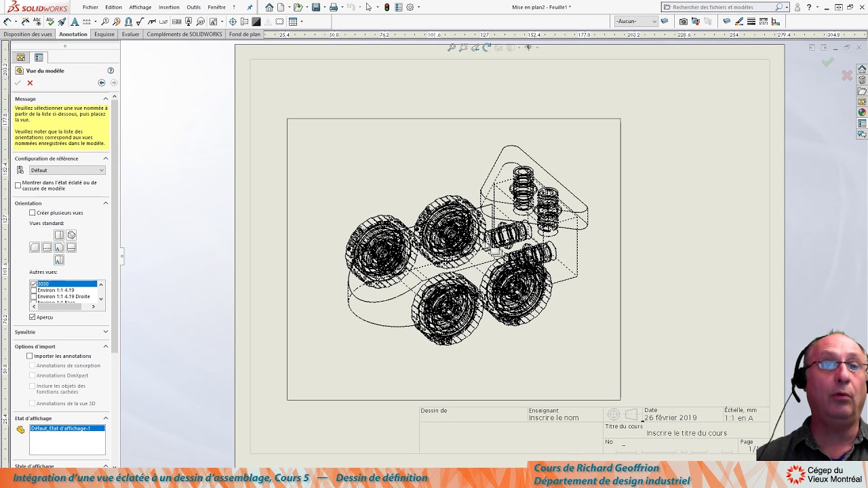This screenshot has height=488, width=868.
Task: Click the surface finish symbol tool
Action: pos(139,21)
